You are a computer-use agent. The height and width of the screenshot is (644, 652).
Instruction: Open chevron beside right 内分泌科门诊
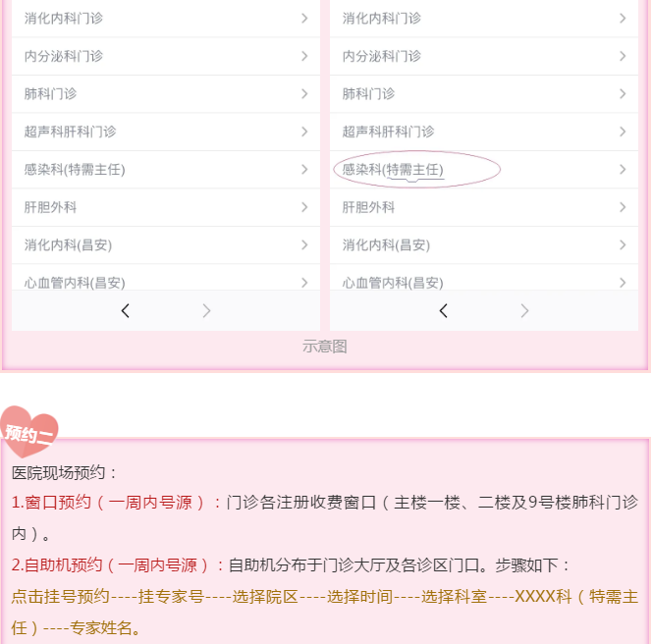(623, 56)
